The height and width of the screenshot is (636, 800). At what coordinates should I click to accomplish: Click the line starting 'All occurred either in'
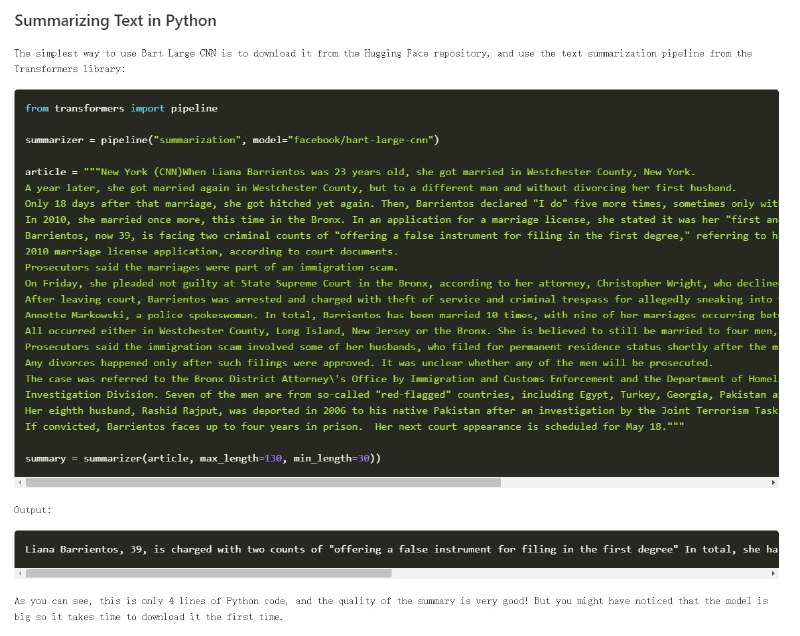pyautogui.click(x=402, y=331)
